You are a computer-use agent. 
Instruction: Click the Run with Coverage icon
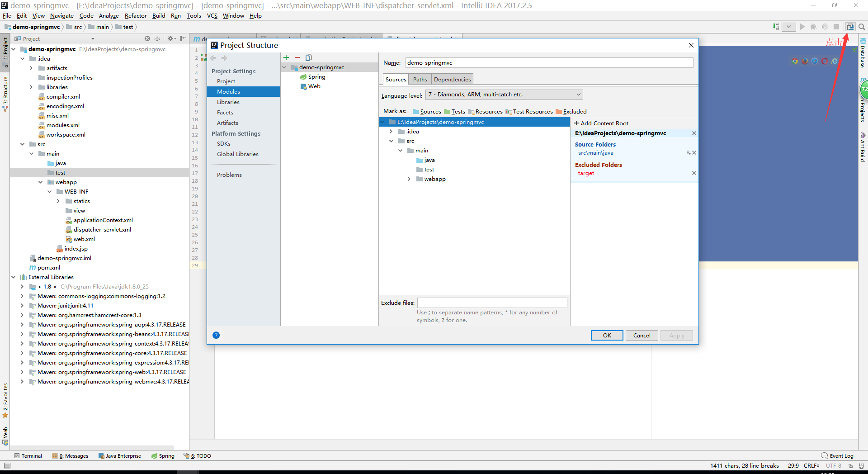tap(825, 27)
